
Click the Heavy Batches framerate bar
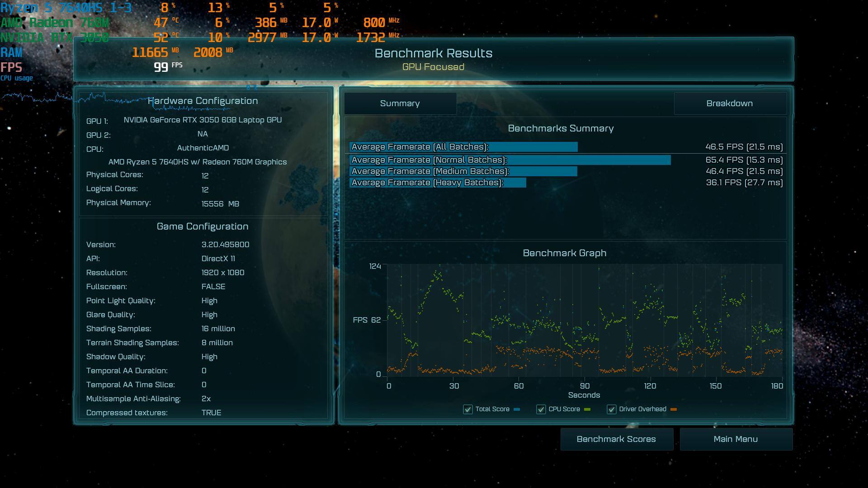pos(437,183)
